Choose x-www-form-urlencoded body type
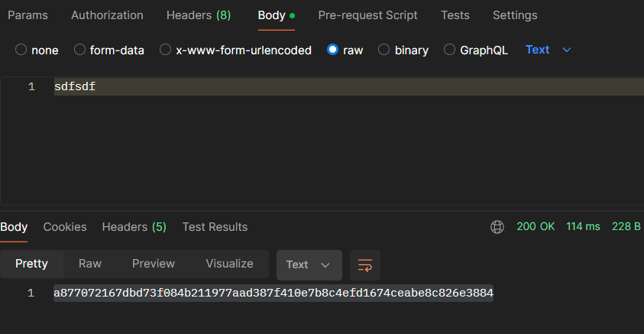The image size is (644, 334). 166,50
